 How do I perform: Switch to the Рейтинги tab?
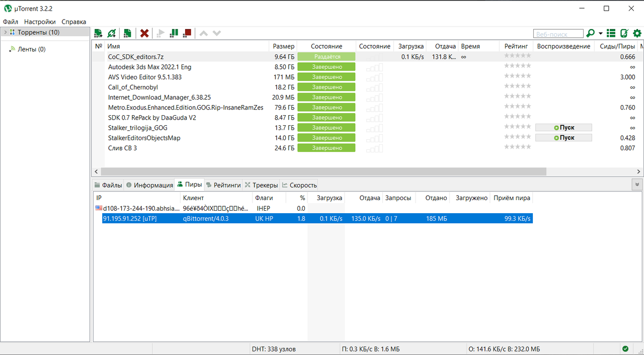223,185
